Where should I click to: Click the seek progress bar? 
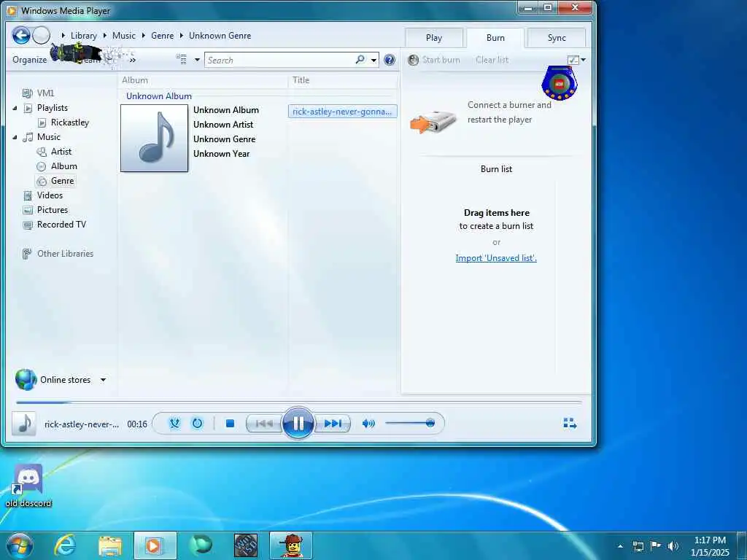coord(298,402)
